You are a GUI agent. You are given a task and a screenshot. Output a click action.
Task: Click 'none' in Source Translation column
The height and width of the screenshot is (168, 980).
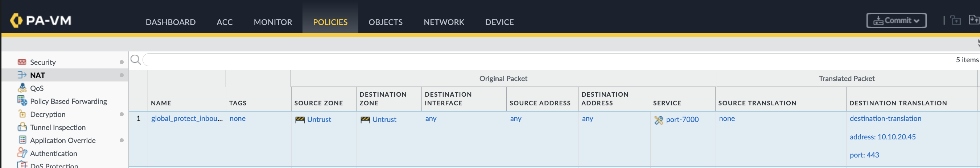[x=726, y=119]
